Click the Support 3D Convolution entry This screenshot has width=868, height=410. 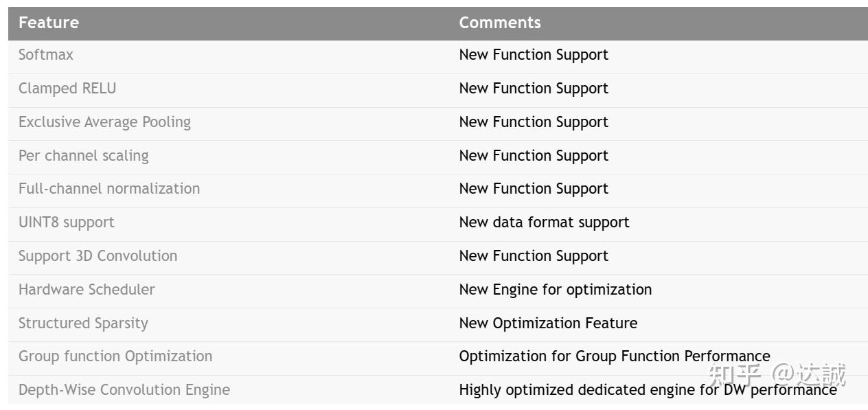coord(98,256)
